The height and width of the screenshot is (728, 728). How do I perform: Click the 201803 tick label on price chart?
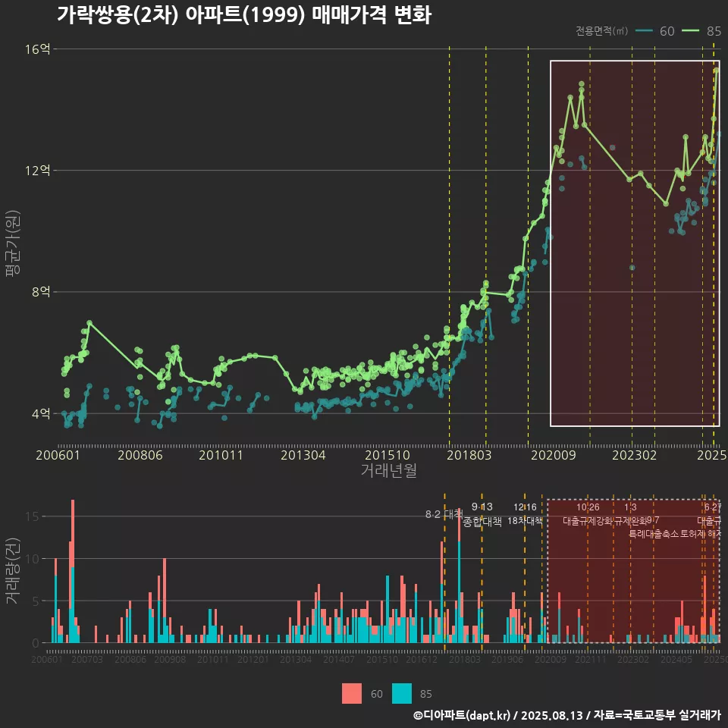(469, 455)
